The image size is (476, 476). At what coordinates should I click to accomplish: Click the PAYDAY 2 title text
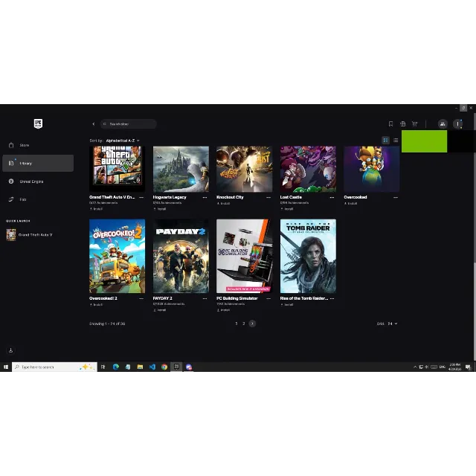pos(162,298)
